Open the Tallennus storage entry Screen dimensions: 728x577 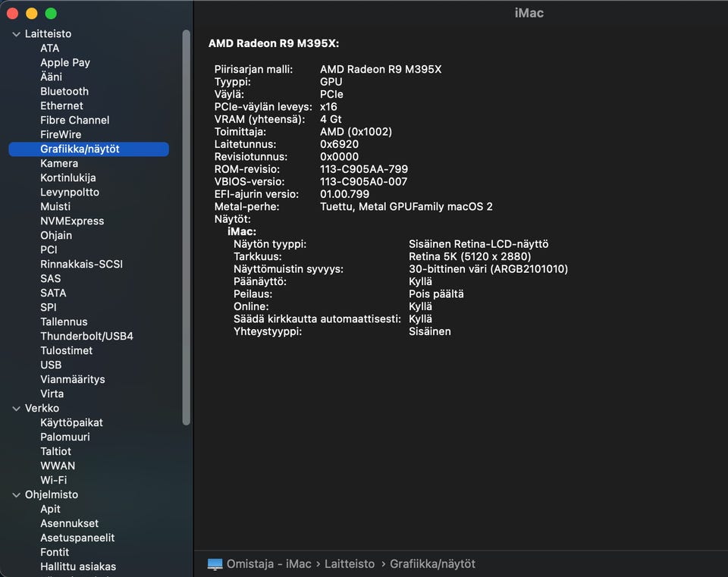pos(64,321)
